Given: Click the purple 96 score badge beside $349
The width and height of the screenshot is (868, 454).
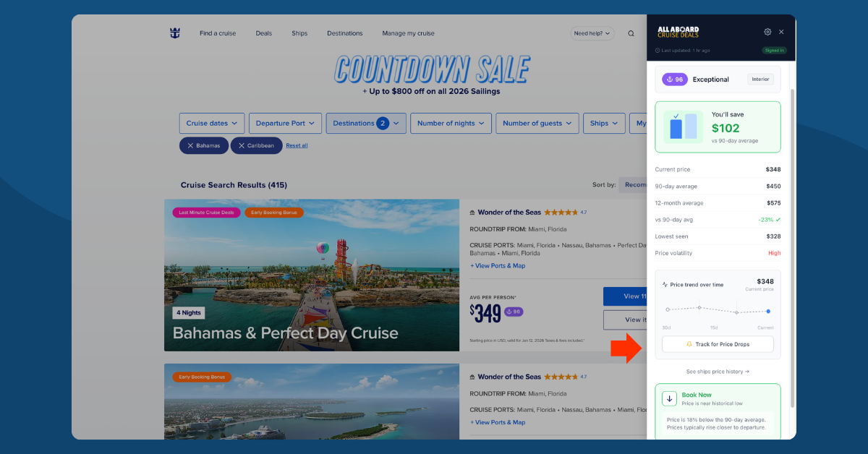Looking at the screenshot, I should pyautogui.click(x=514, y=312).
